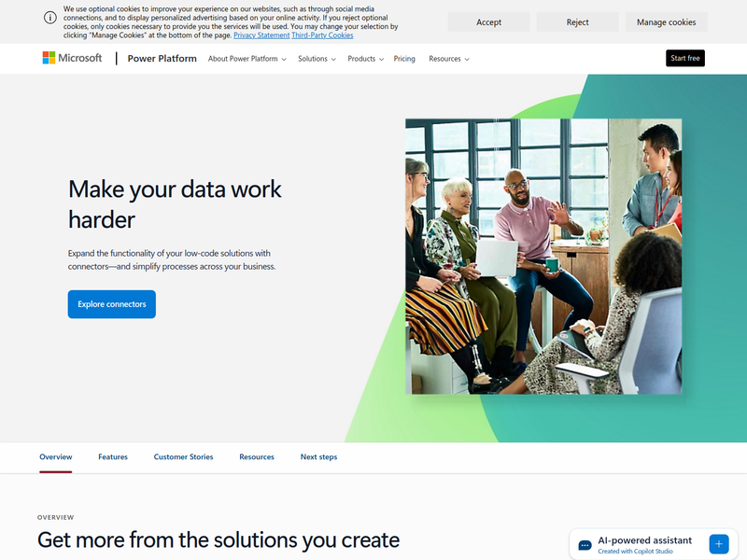The image size is (747, 560).
Task: Click the 'Make your data work harder' heading
Action: [175, 204]
